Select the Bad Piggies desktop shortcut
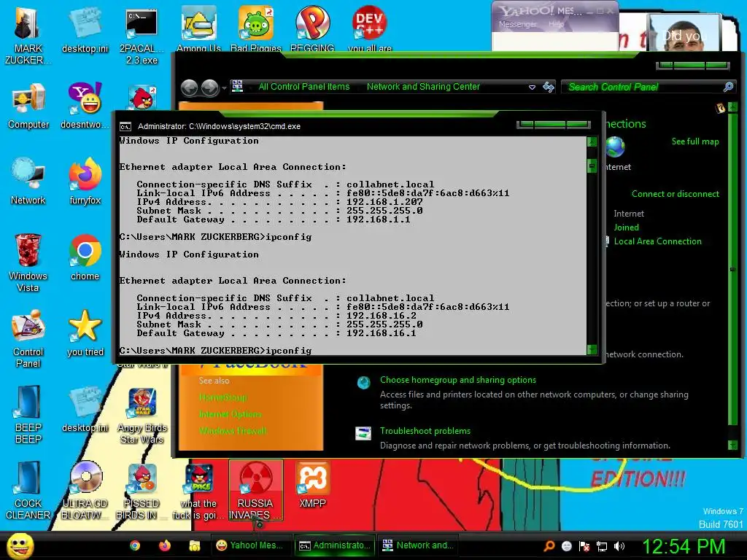 pyautogui.click(x=256, y=28)
